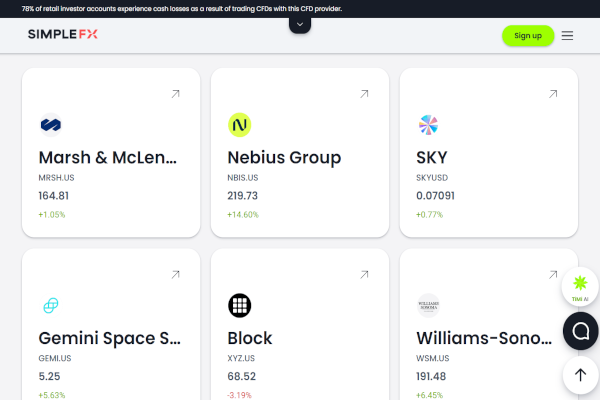The height and width of the screenshot is (400, 600).
Task: Click the price 68.52
Action: point(241,376)
